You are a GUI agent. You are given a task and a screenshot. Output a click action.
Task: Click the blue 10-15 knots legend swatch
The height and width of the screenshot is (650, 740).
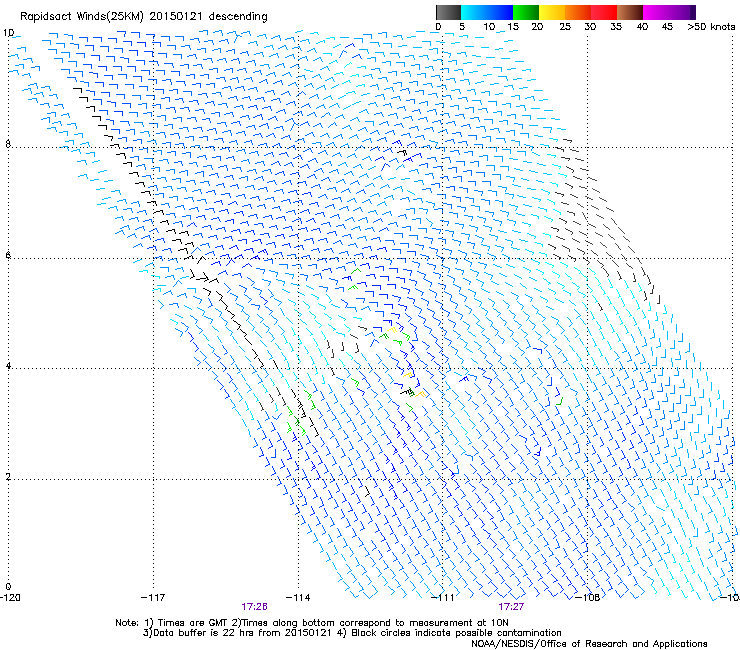pos(500,12)
